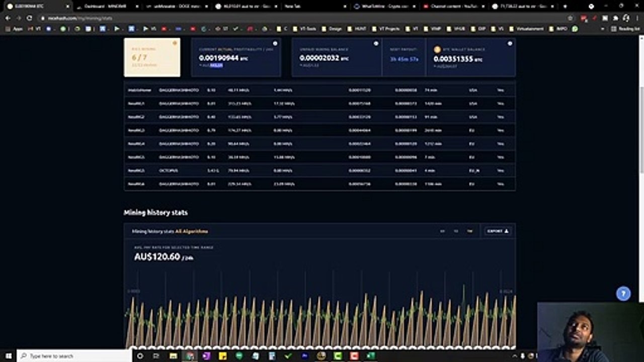644x362 pixels.
Task: Click the Windows search box
Action: pyautogui.click(x=74, y=356)
